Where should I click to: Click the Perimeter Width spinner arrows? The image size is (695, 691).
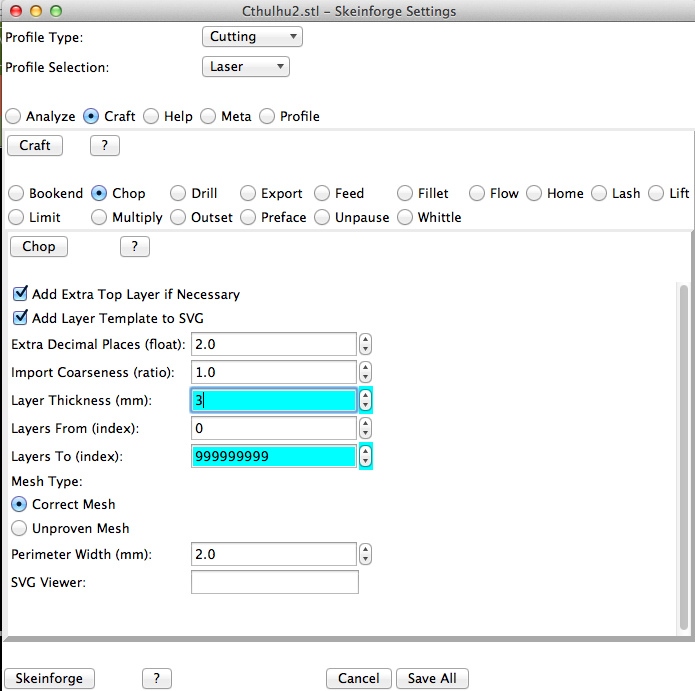click(x=365, y=554)
